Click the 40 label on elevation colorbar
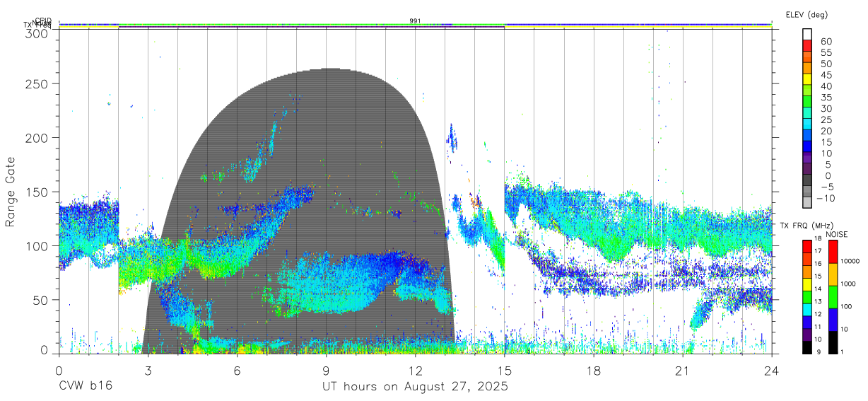This screenshot has height=401, width=868. tap(826, 86)
